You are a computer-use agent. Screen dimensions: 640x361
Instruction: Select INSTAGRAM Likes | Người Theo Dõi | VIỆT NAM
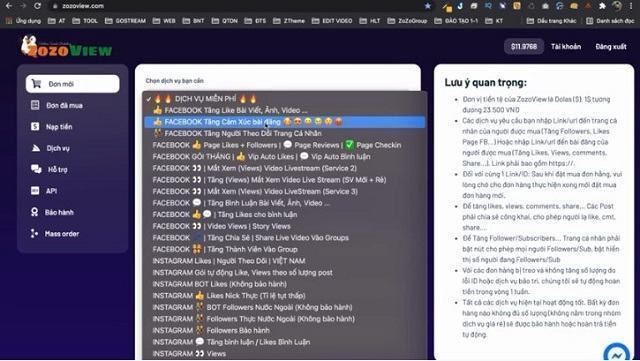[x=284, y=261]
